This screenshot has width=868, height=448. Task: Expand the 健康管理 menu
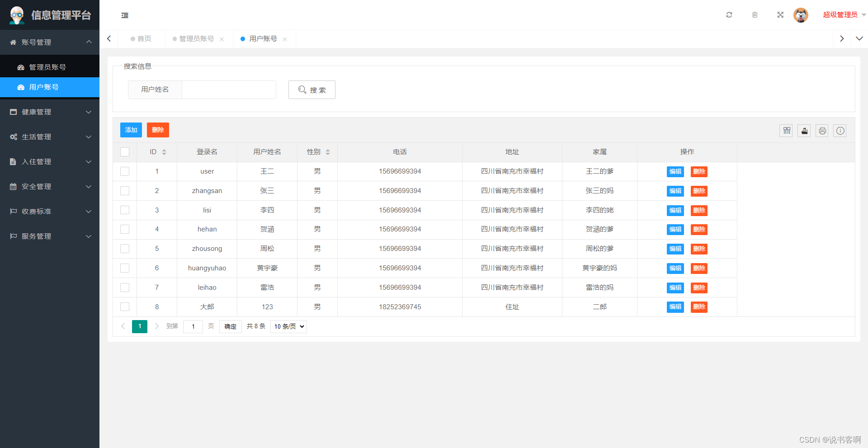coord(50,112)
